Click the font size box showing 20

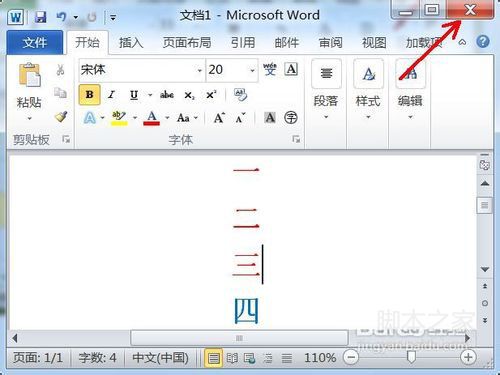click(x=227, y=70)
